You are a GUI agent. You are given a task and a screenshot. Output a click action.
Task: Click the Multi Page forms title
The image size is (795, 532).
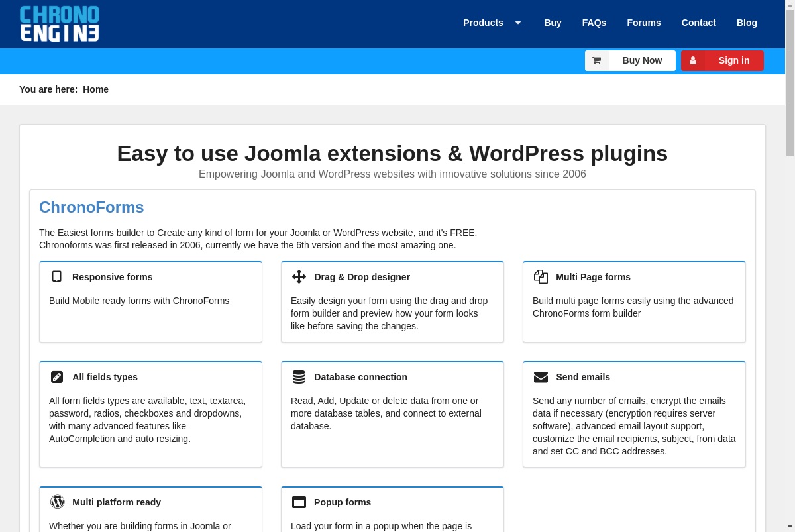click(x=593, y=277)
